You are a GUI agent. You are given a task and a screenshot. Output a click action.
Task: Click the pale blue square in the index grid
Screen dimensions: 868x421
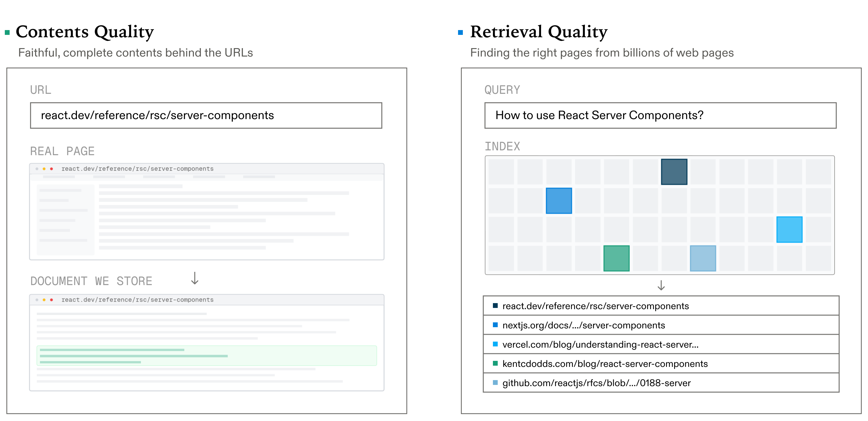click(703, 258)
